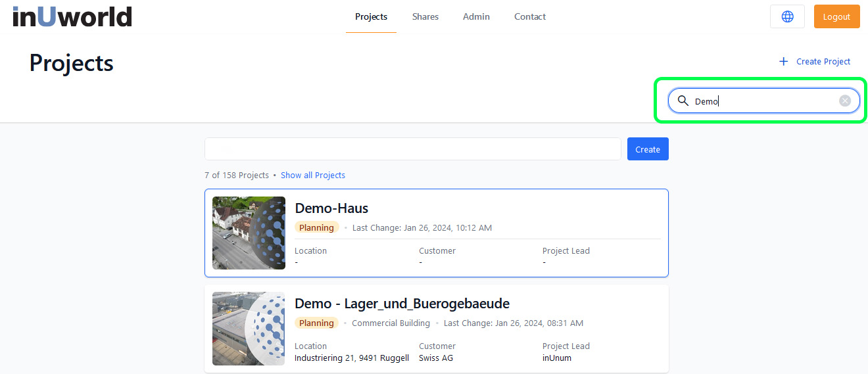Click the Planning badge on Demo-Haus
The height and width of the screenshot is (374, 868).
coord(316,227)
